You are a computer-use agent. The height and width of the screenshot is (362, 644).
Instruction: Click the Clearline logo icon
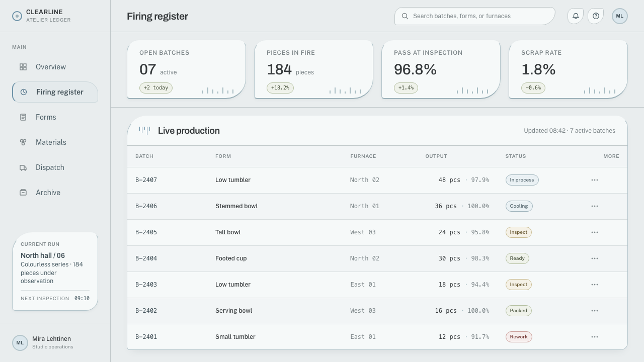(17, 16)
